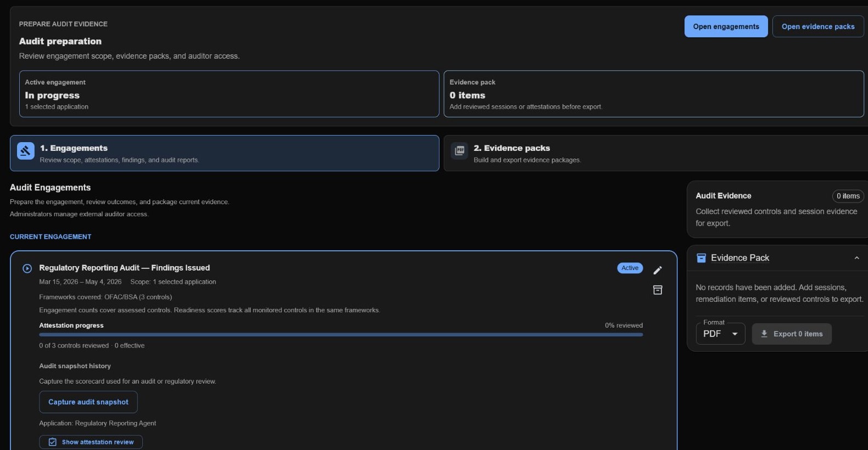
Task: Toggle Show attestation review
Action: click(91, 442)
